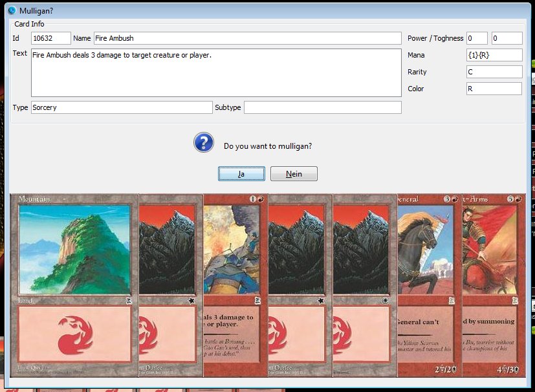535x392 pixels.
Task: Click the empty Subtype field
Action: (x=322, y=107)
